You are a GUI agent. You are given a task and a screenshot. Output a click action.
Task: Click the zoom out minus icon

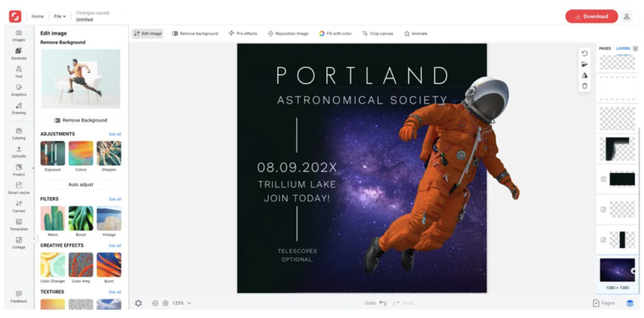tap(155, 303)
